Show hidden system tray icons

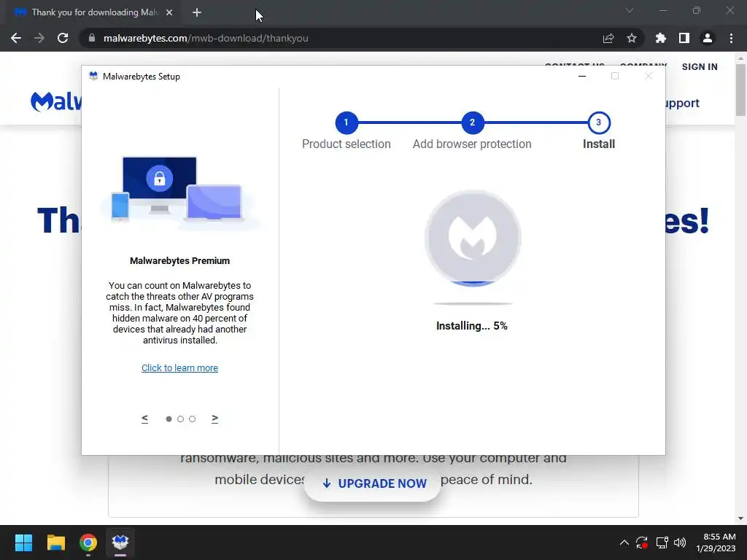[624, 542]
